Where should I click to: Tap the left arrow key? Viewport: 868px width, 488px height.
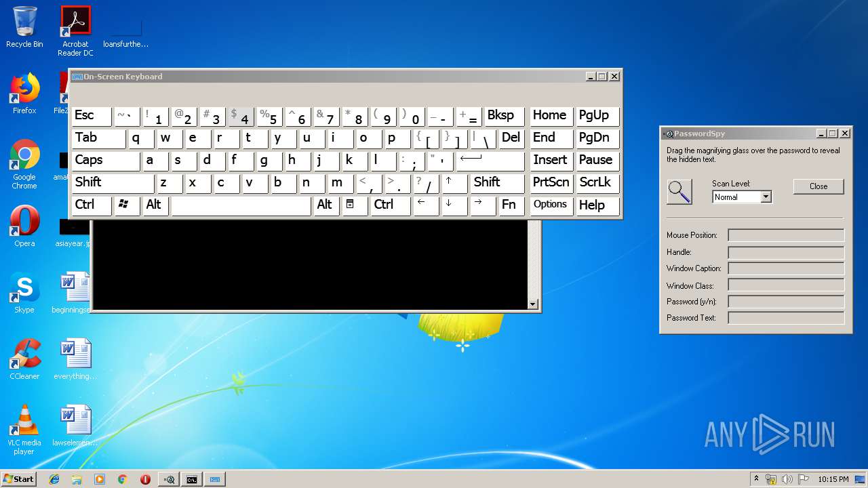click(426, 205)
